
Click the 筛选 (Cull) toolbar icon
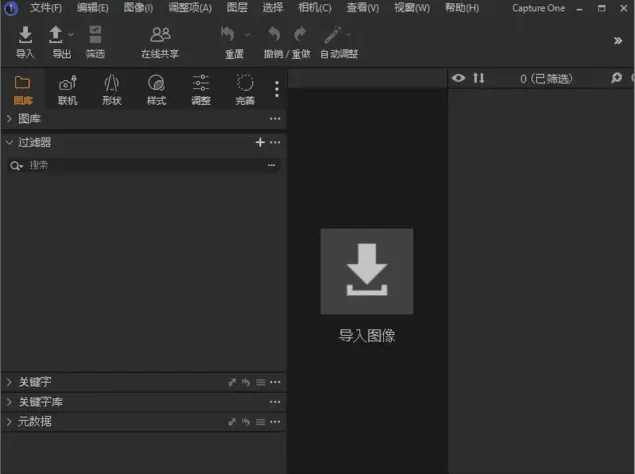[x=95, y=37]
